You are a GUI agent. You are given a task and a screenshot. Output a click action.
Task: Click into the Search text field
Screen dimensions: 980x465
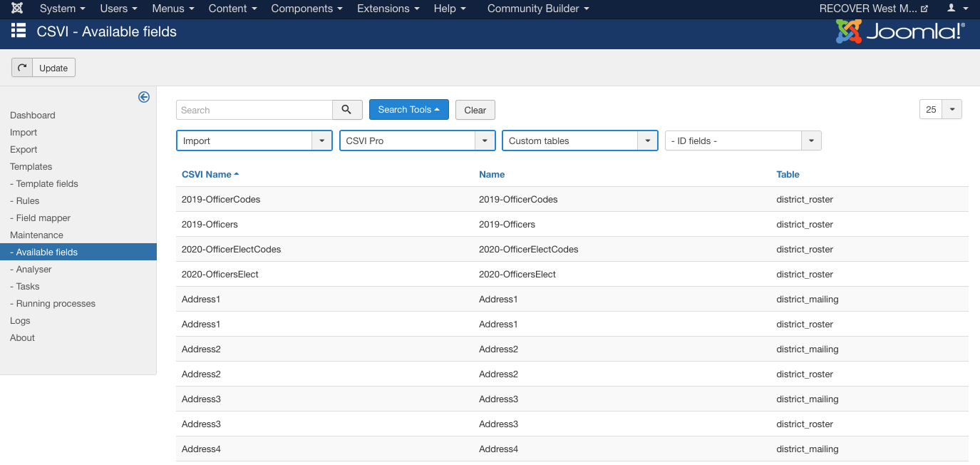point(254,110)
